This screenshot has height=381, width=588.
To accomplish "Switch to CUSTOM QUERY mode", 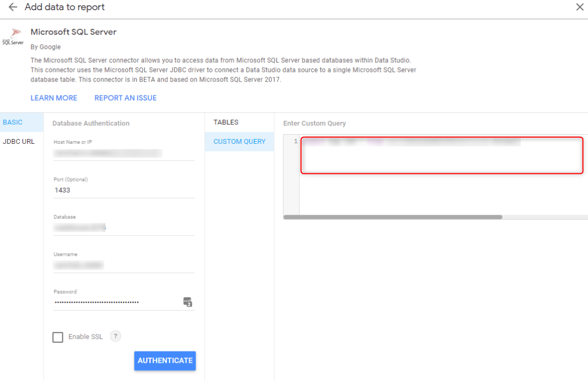I will pos(239,141).
